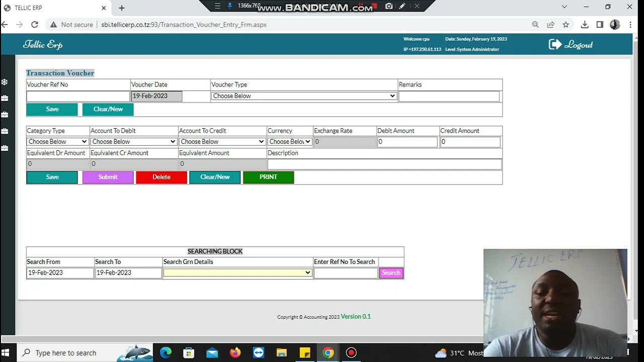The width and height of the screenshot is (644, 362).
Task: Click the SEARCHING BLOCK header text
Action: (215, 251)
